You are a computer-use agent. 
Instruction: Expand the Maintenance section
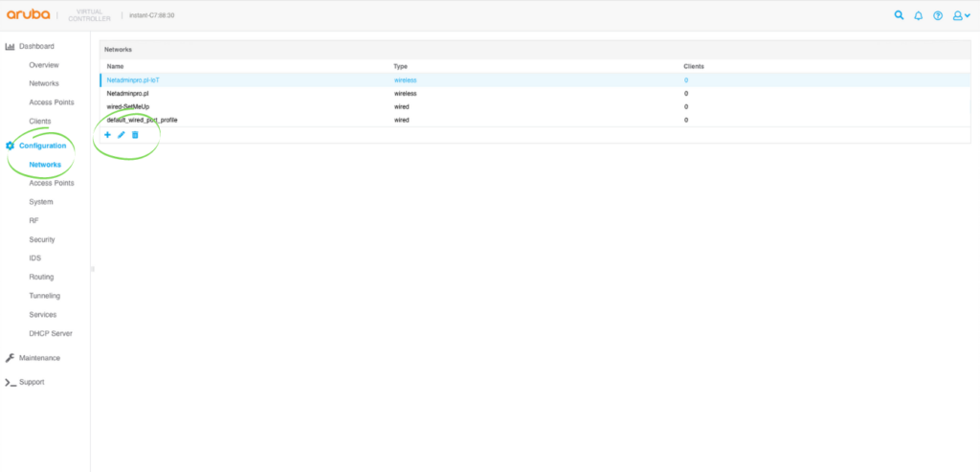[39, 358]
